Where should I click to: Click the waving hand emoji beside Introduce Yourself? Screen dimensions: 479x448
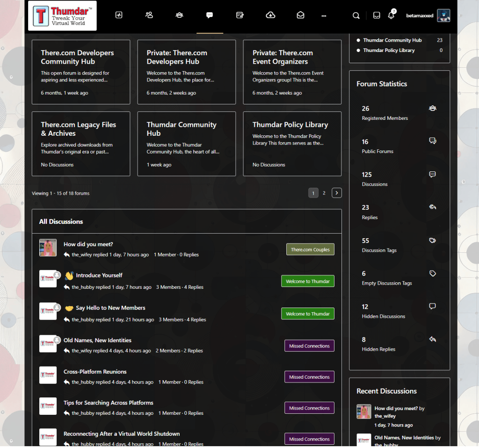coord(69,276)
